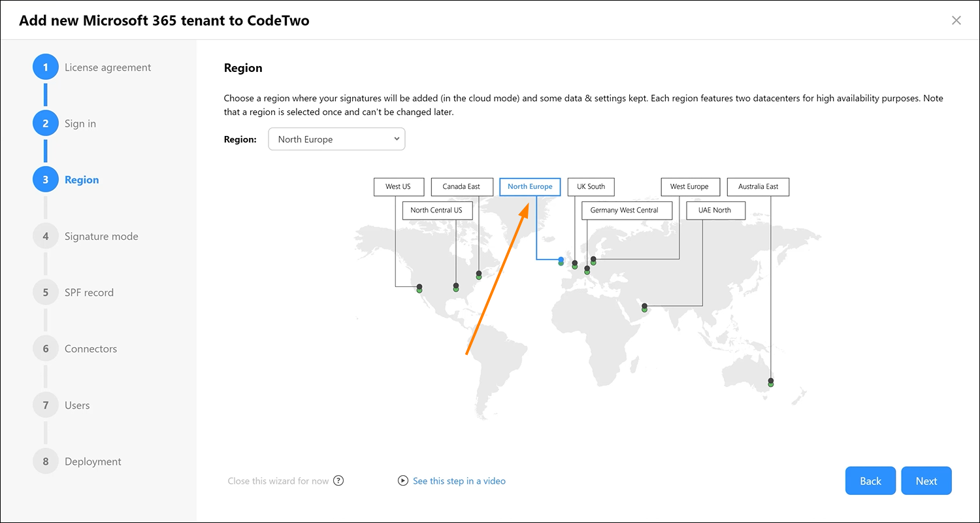Viewport: 980px width, 523px height.
Task: Click step 2 circle for Sign in
Action: pos(46,124)
